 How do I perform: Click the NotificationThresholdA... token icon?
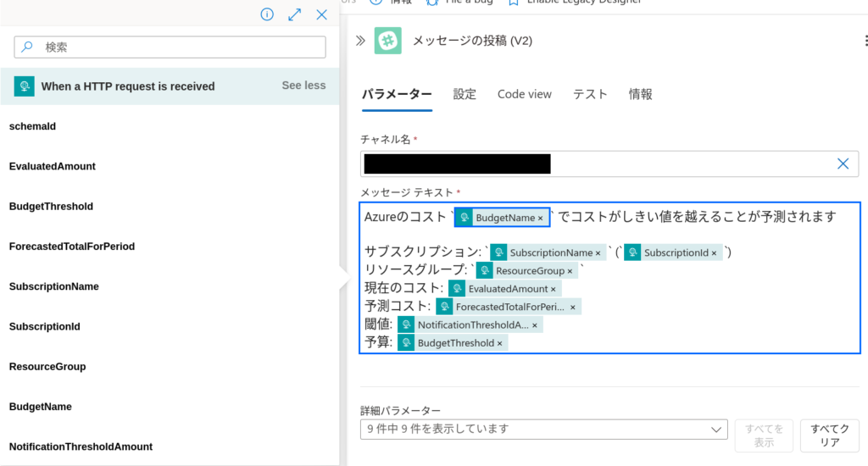click(x=406, y=325)
